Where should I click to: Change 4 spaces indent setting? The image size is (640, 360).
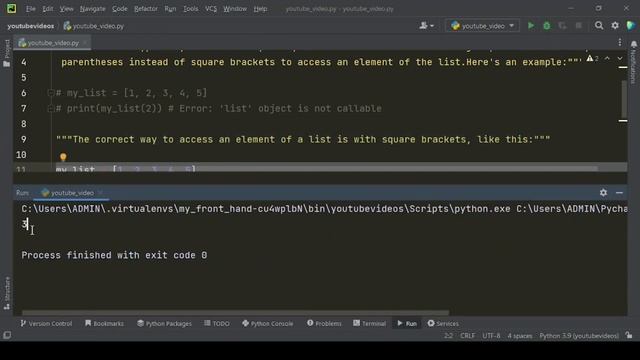tap(520, 336)
